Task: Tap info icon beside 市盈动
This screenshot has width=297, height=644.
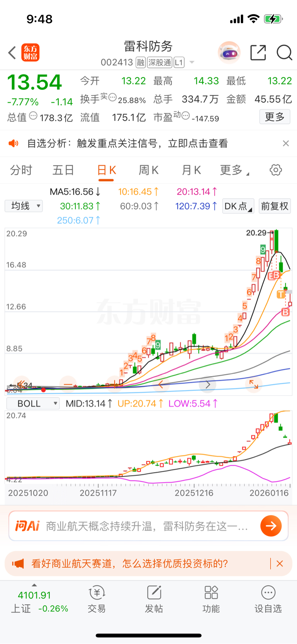Action: coord(186,115)
